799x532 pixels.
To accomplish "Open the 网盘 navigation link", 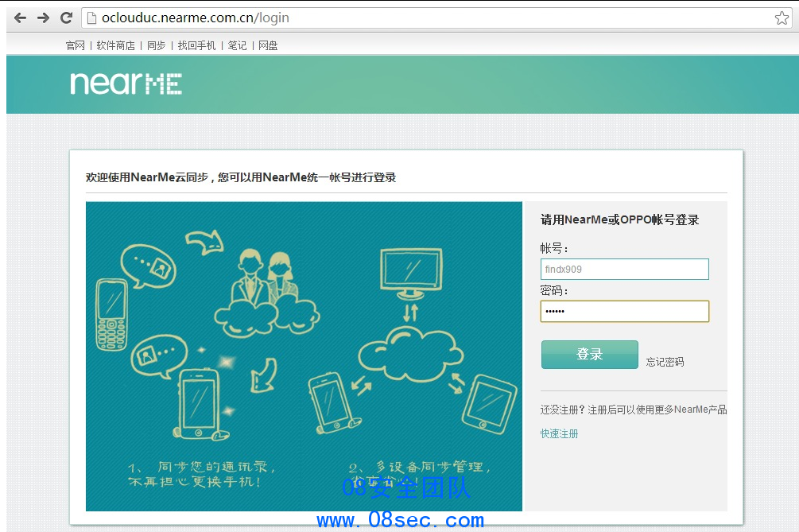I will (268, 46).
